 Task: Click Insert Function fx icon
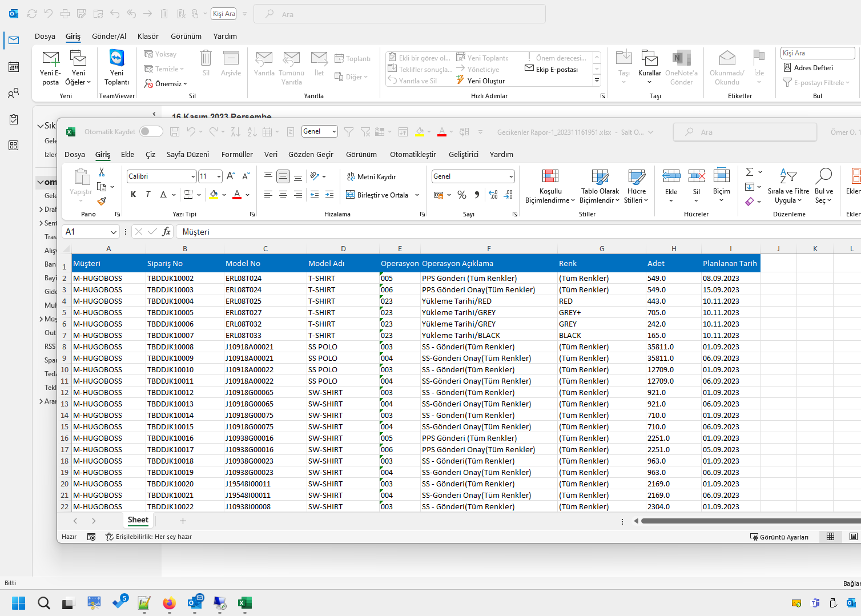point(166,231)
